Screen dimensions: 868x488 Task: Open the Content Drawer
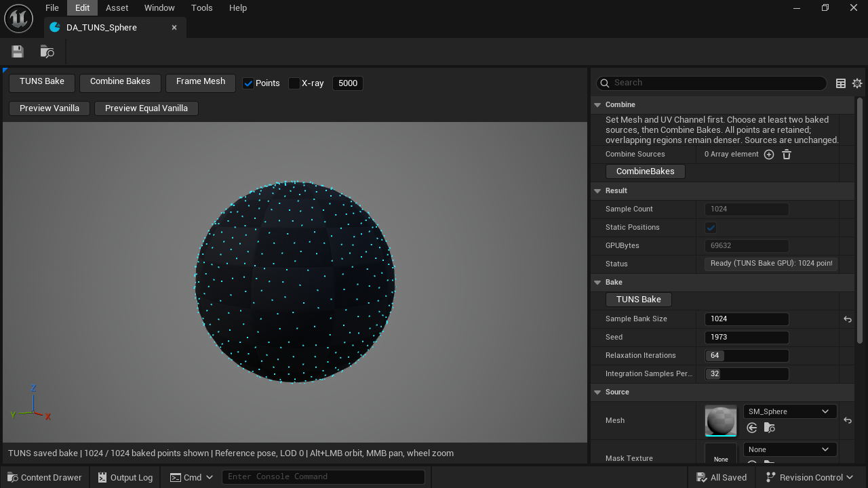[x=44, y=477]
